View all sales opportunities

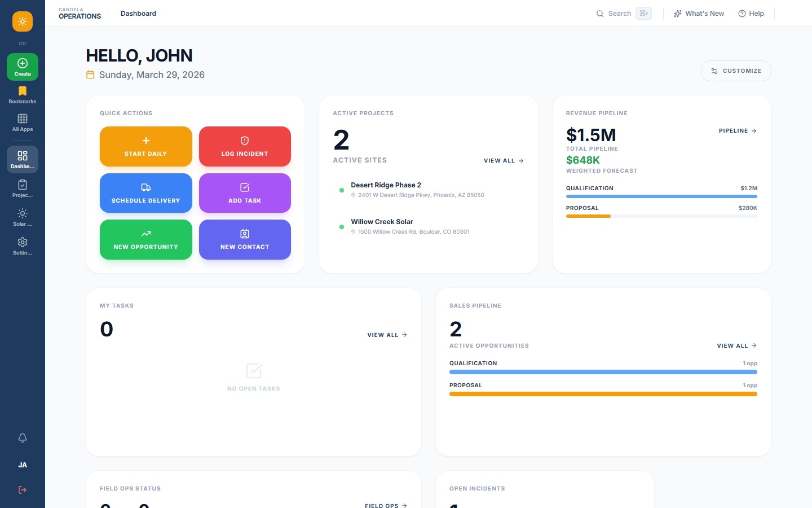(x=736, y=346)
